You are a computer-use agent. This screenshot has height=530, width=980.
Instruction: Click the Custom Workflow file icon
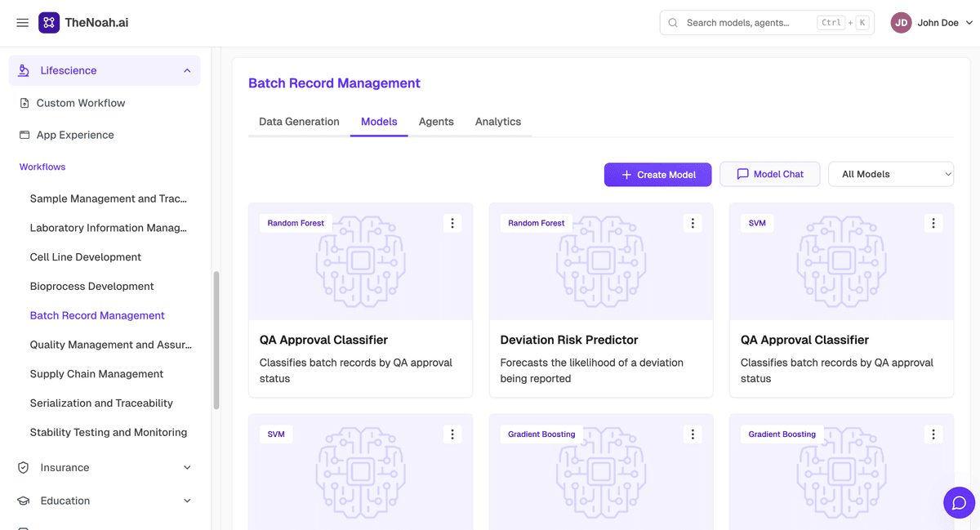(24, 103)
